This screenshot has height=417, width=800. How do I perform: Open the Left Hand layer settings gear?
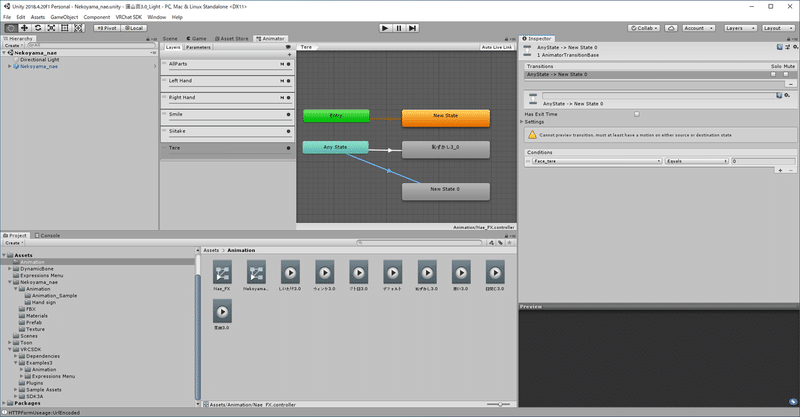point(289,81)
